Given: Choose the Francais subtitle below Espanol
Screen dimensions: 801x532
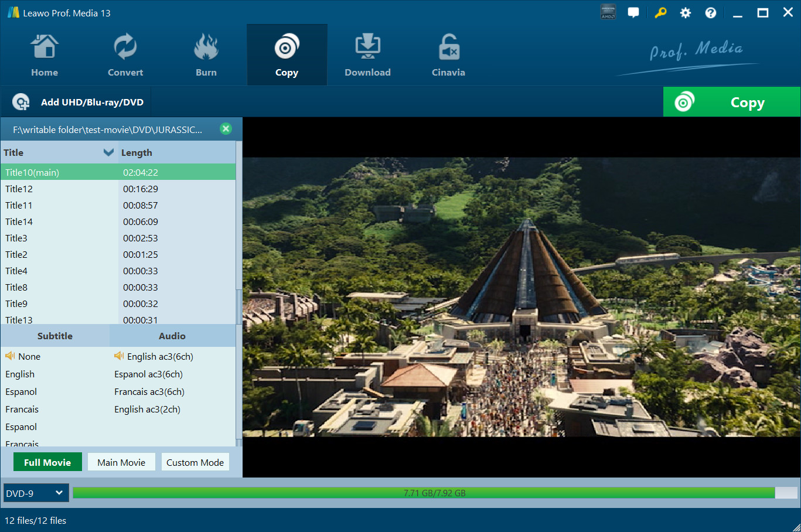Looking at the screenshot, I should 22,409.
